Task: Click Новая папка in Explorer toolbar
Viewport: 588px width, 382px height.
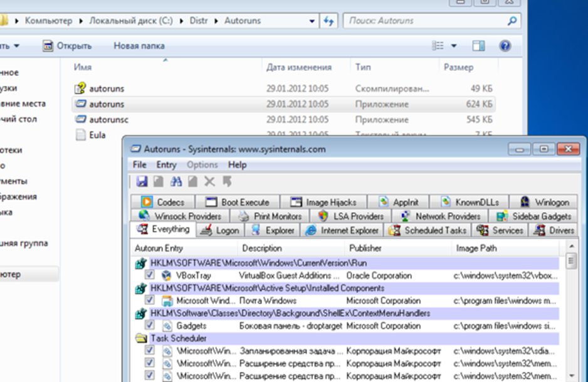Action: 139,46
